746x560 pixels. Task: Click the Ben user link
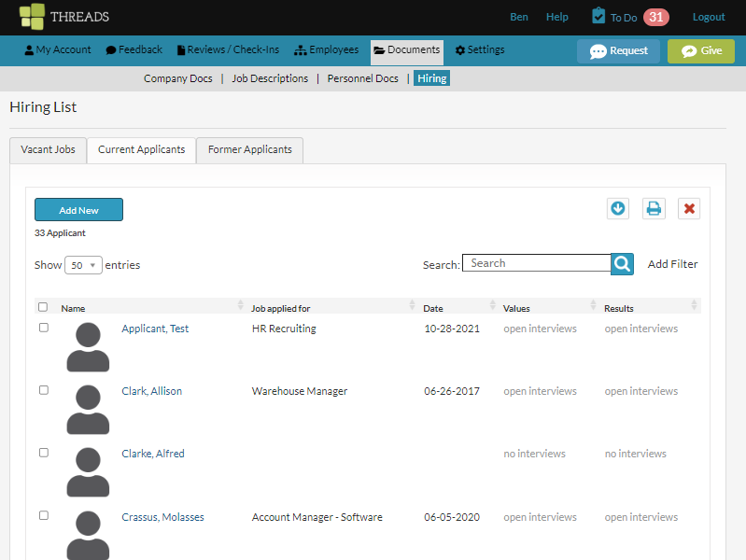coord(518,17)
